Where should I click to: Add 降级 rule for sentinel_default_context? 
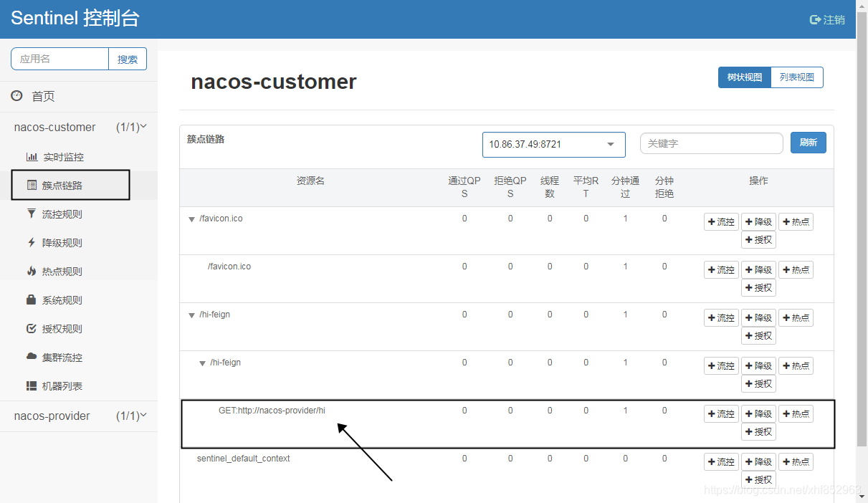click(x=758, y=462)
